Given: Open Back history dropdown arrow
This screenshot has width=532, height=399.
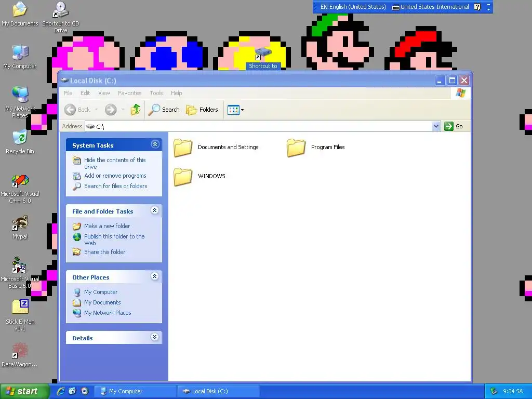Looking at the screenshot, I should point(96,110).
